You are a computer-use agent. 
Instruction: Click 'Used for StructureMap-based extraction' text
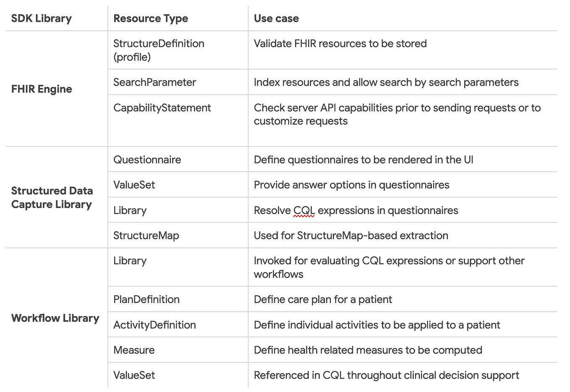(x=351, y=235)
